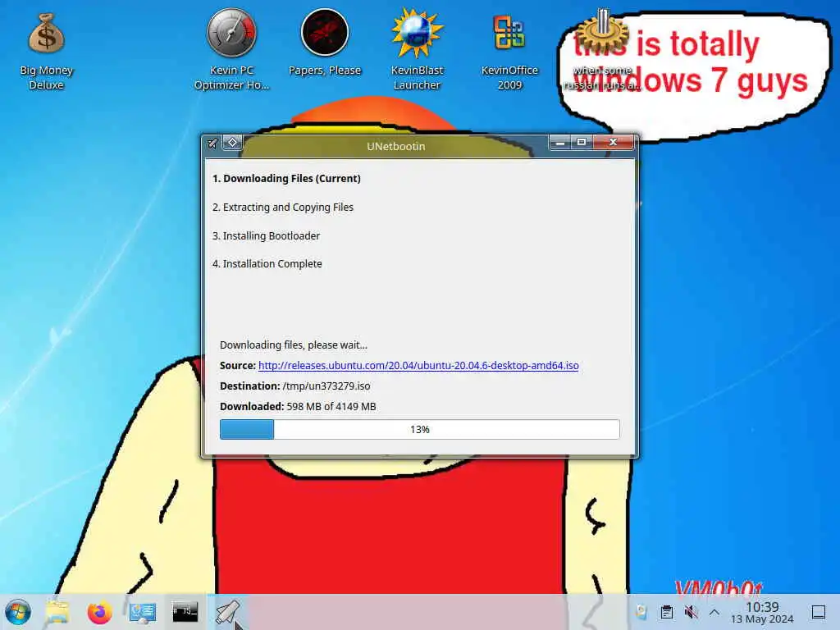Click the muted volume tray icon
This screenshot has height=630, width=840.
click(x=691, y=612)
